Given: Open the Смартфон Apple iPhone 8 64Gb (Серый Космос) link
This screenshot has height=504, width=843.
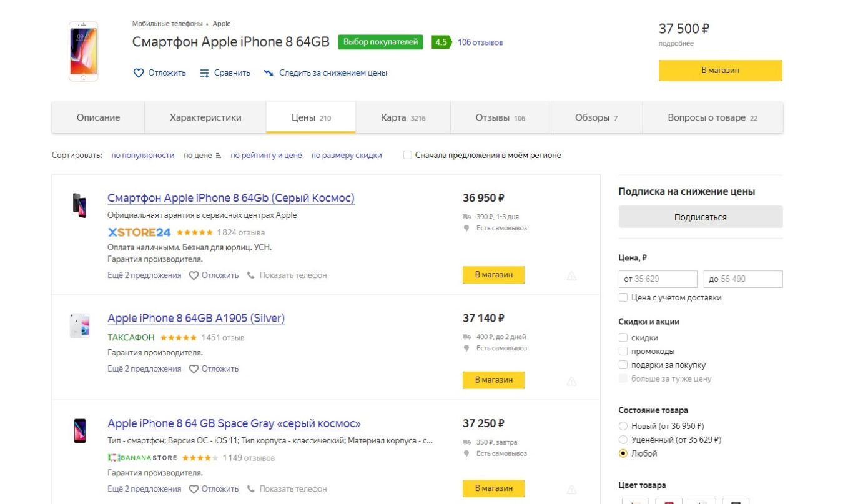Looking at the screenshot, I should point(231,198).
